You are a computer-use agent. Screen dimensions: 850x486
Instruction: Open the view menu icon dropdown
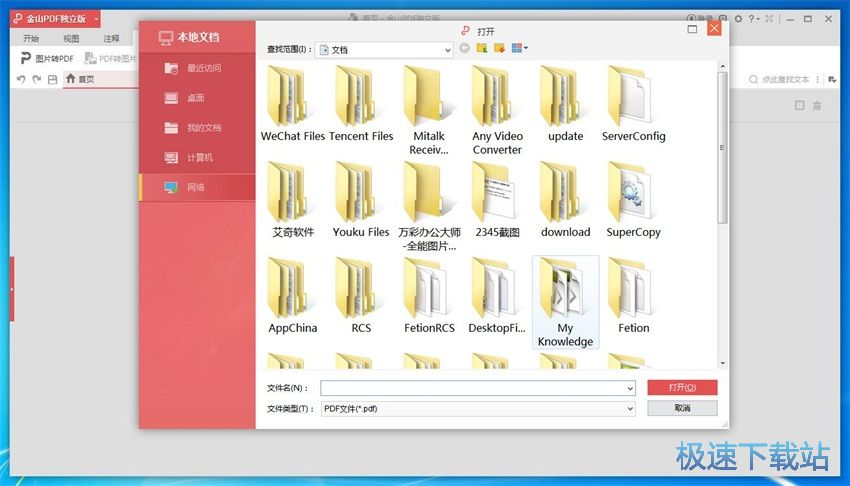pos(519,48)
